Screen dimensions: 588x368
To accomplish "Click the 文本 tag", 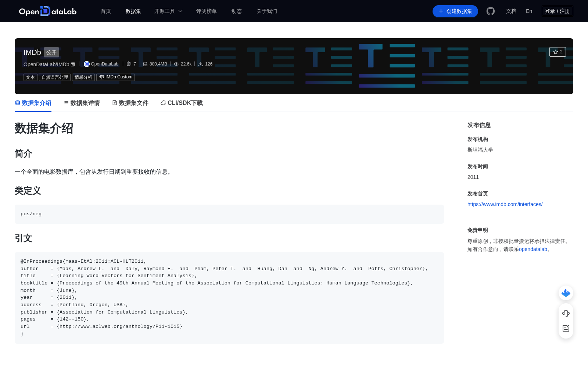I will click(31, 77).
